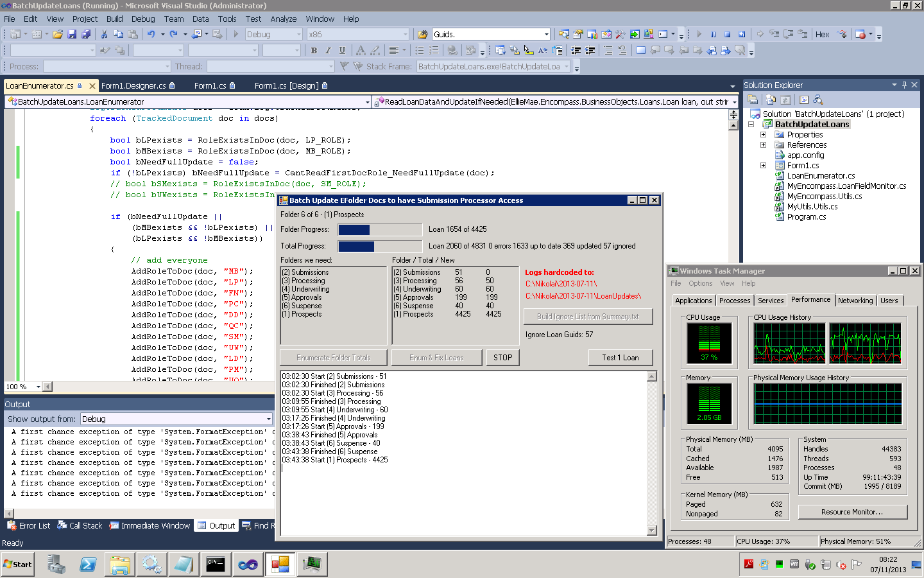Image resolution: width=924 pixels, height=578 pixels.
Task: Open the Call Stack tab
Action: [x=80, y=525]
